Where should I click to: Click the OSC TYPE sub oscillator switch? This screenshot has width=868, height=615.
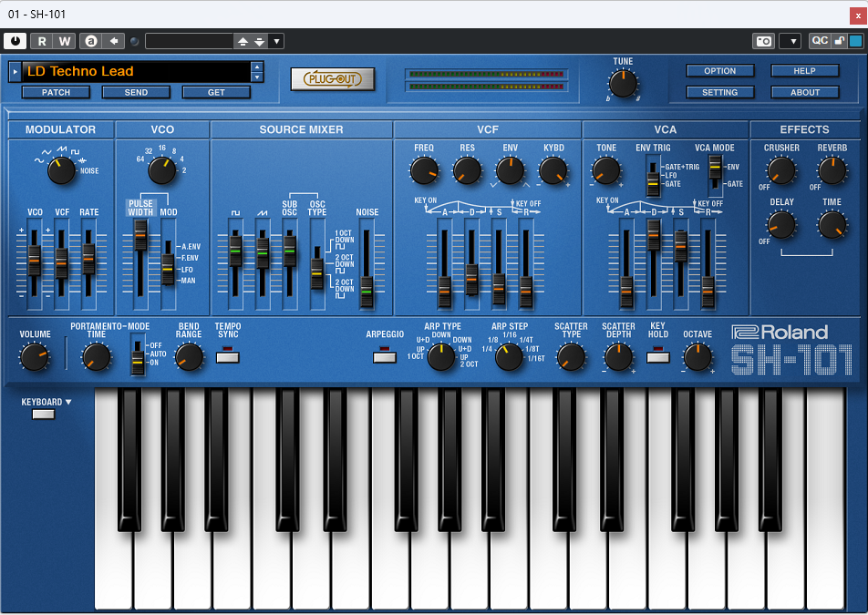click(317, 264)
